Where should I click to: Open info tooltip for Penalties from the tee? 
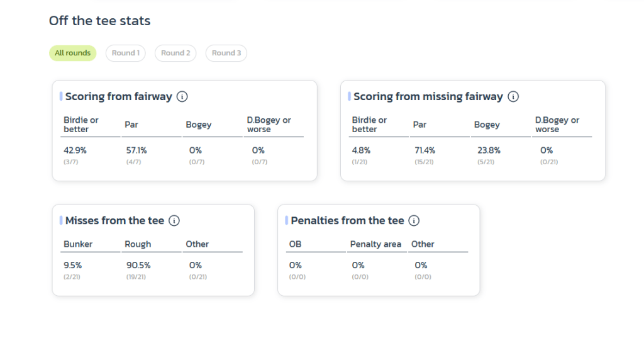click(x=414, y=221)
